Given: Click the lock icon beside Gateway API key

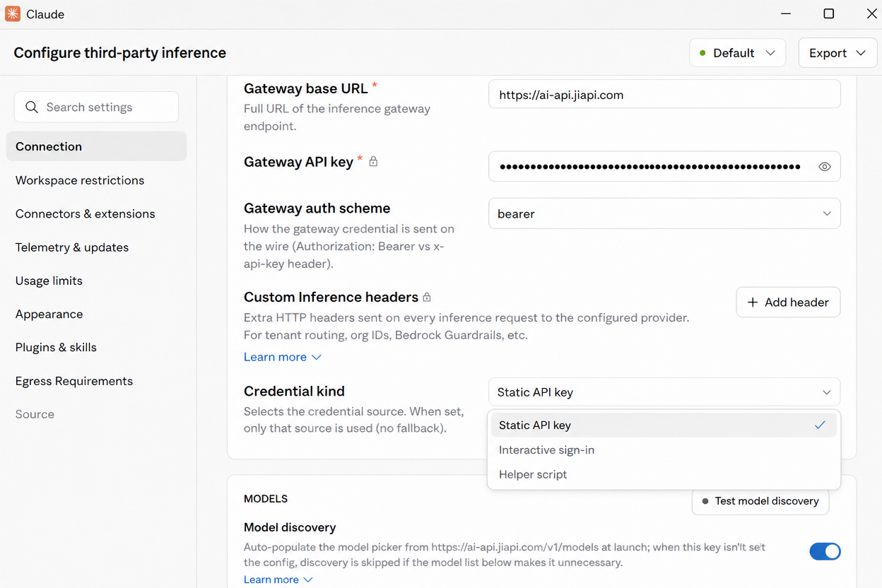Looking at the screenshot, I should [373, 162].
